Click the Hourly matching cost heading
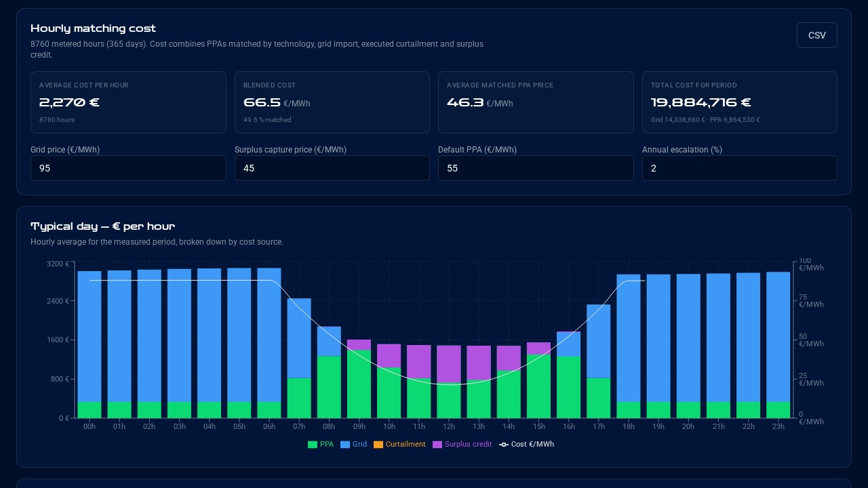Image resolution: width=868 pixels, height=488 pixels. pyautogui.click(x=93, y=28)
